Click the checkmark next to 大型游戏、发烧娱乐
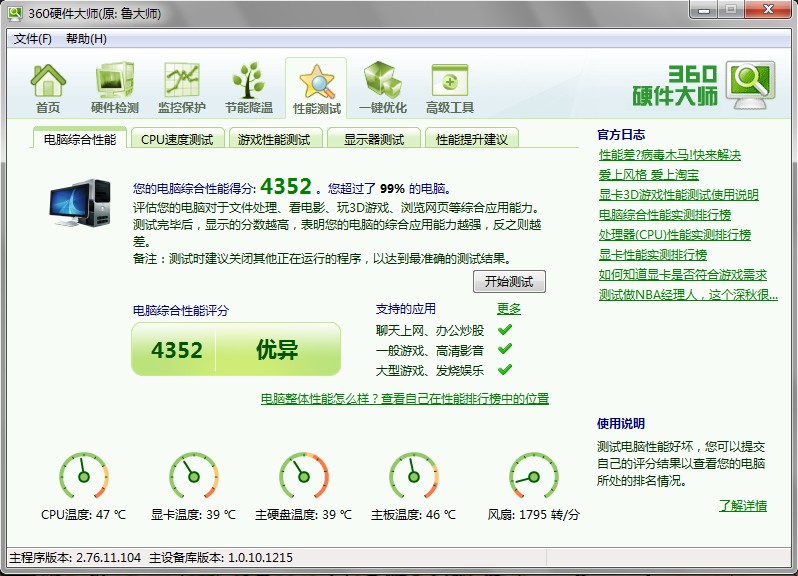798x576 pixels. coord(505,369)
